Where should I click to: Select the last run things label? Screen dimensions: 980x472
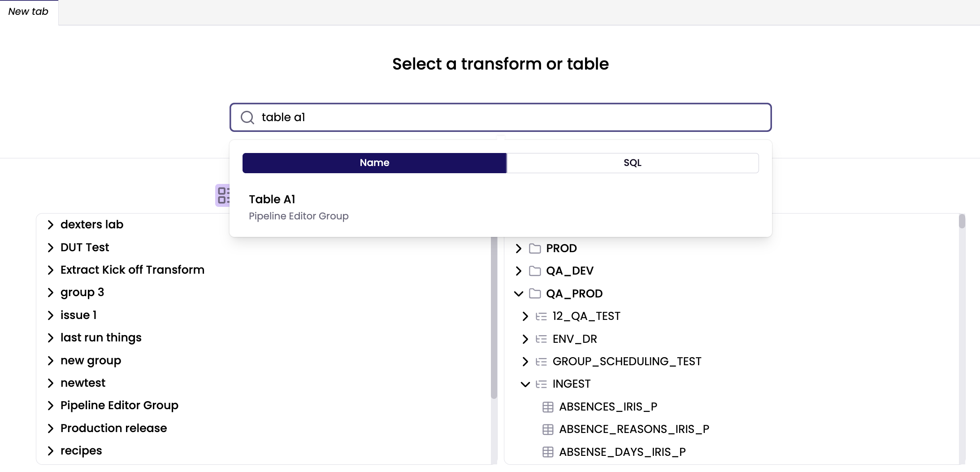click(x=101, y=337)
